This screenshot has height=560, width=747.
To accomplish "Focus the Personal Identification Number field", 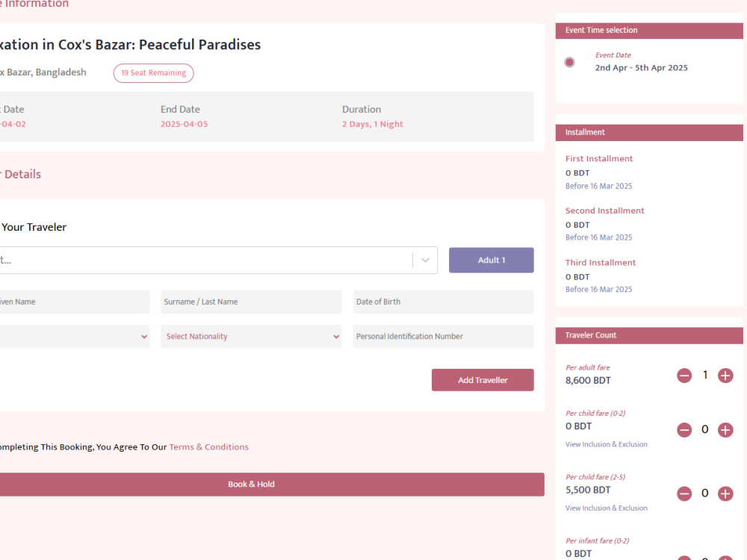I will point(443,337).
